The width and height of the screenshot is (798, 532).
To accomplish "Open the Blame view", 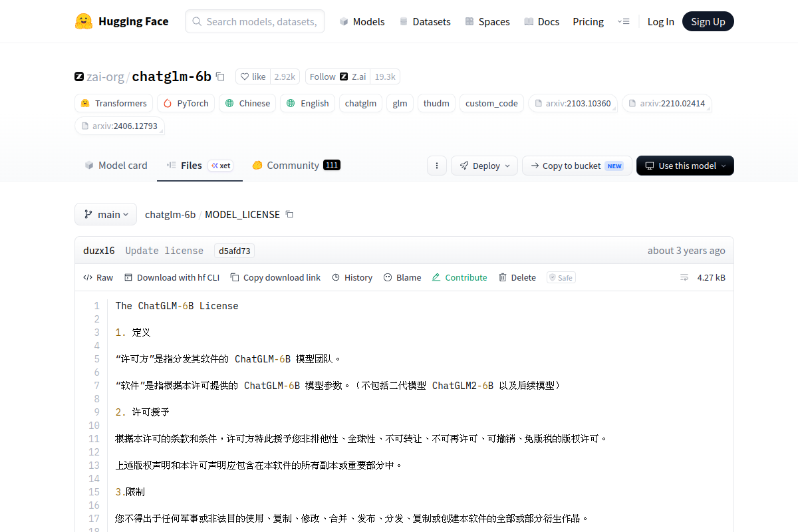I will click(x=402, y=277).
